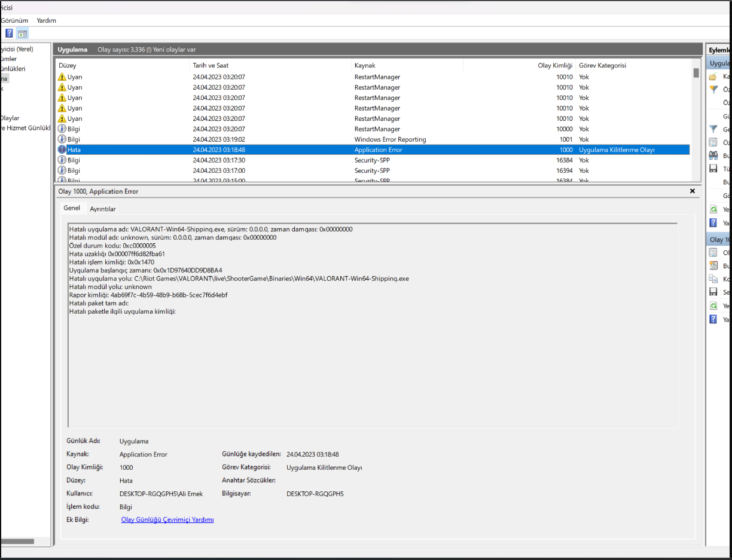Click the Hatalı uygulama adı line in details
The height and width of the screenshot is (560, 732).
pyautogui.click(x=211, y=229)
